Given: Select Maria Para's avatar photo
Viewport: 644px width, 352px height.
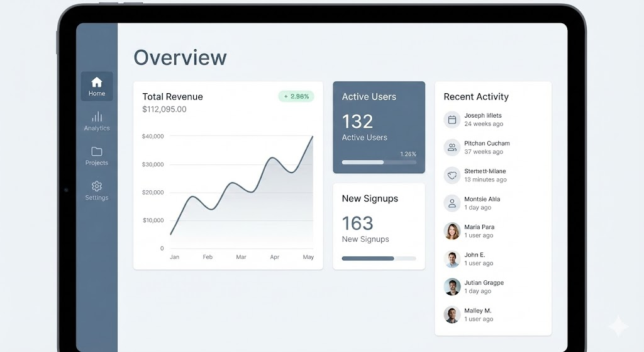Looking at the screenshot, I should pyautogui.click(x=452, y=231).
